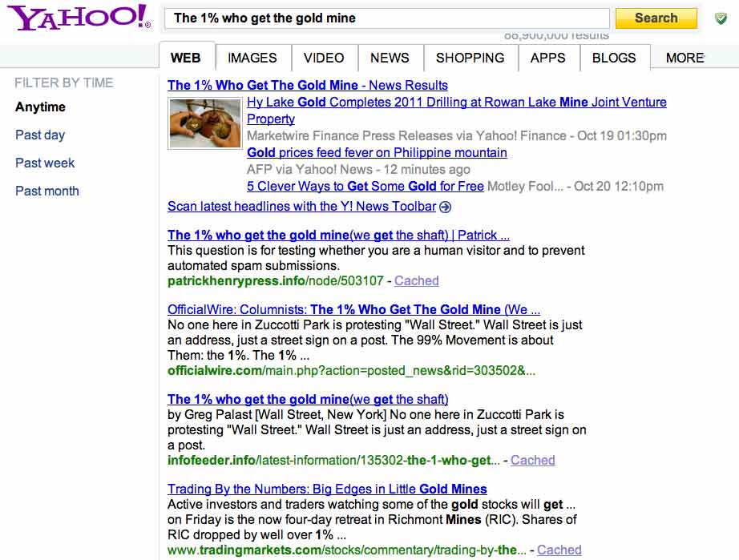The width and height of the screenshot is (739, 560).
Task: Click the www.tradingmarkets.com/stocks URL text
Action: pos(347,550)
